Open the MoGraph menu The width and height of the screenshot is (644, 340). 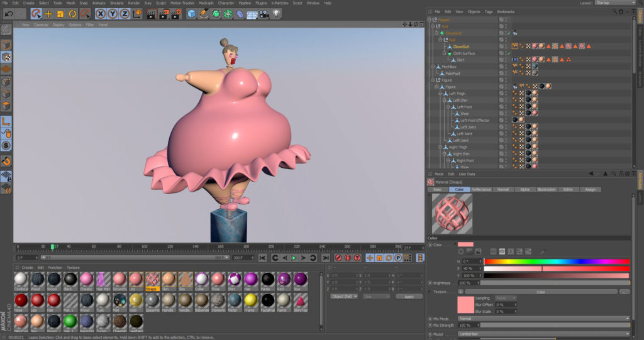click(206, 3)
